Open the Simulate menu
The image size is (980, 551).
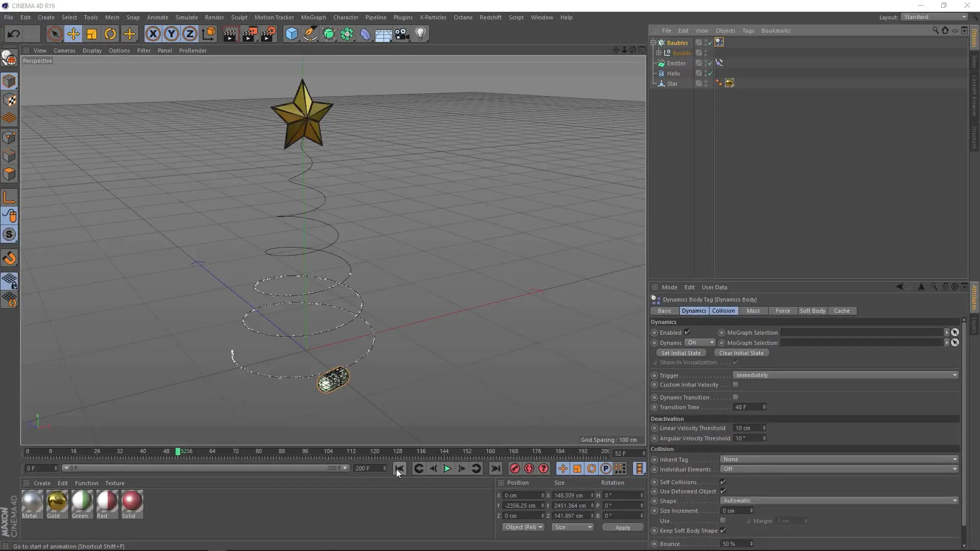187,17
